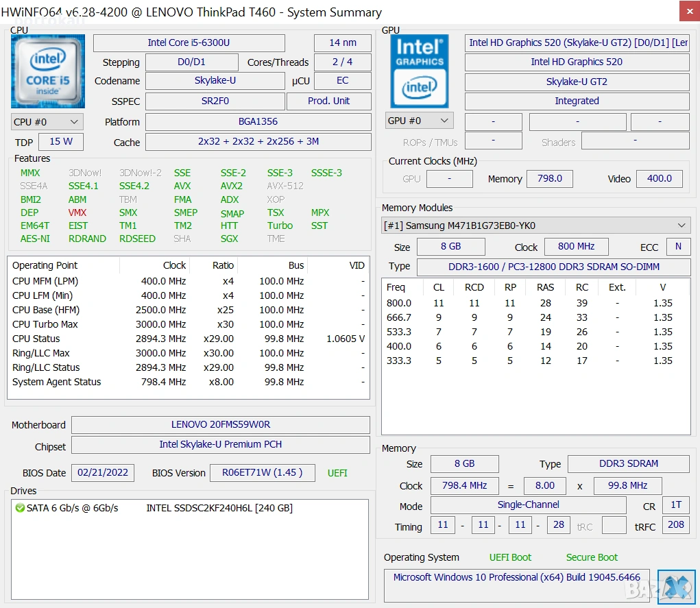Click the blue X button beside OS info
The height and width of the screenshot is (608, 700).
click(x=675, y=587)
